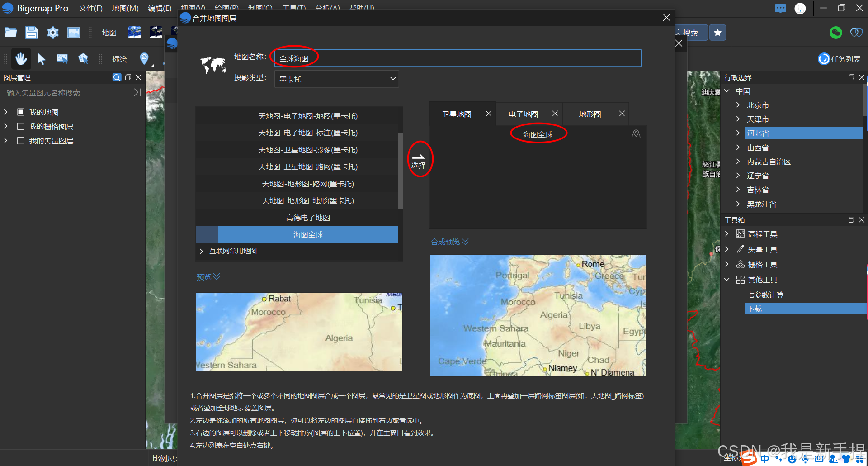Select 海图全球 in the left layer list

click(x=297, y=234)
